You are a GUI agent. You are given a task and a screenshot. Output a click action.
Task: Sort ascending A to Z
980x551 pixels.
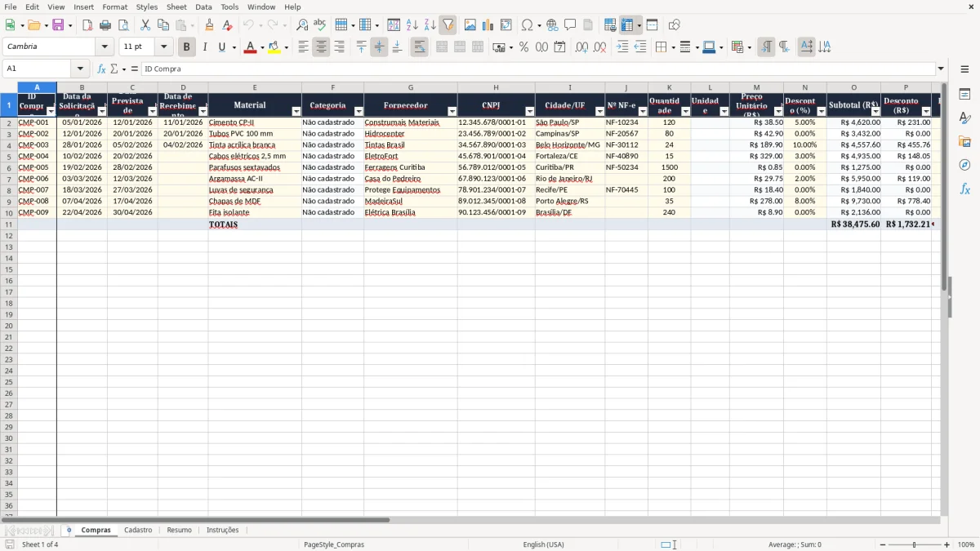click(x=412, y=25)
